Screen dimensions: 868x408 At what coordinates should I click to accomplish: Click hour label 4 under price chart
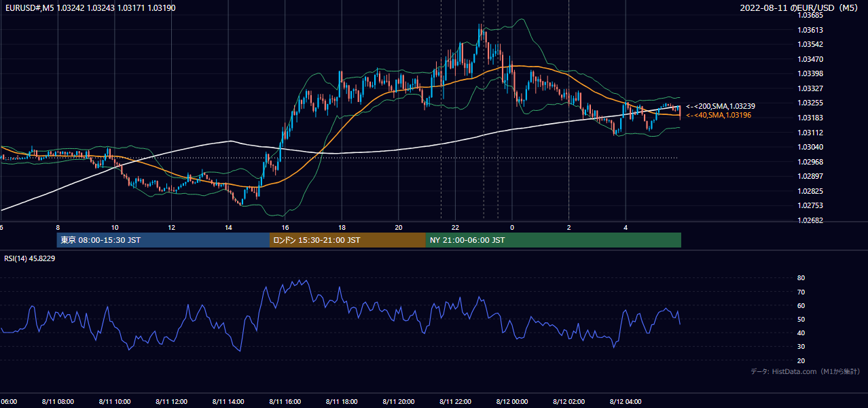(x=626, y=227)
